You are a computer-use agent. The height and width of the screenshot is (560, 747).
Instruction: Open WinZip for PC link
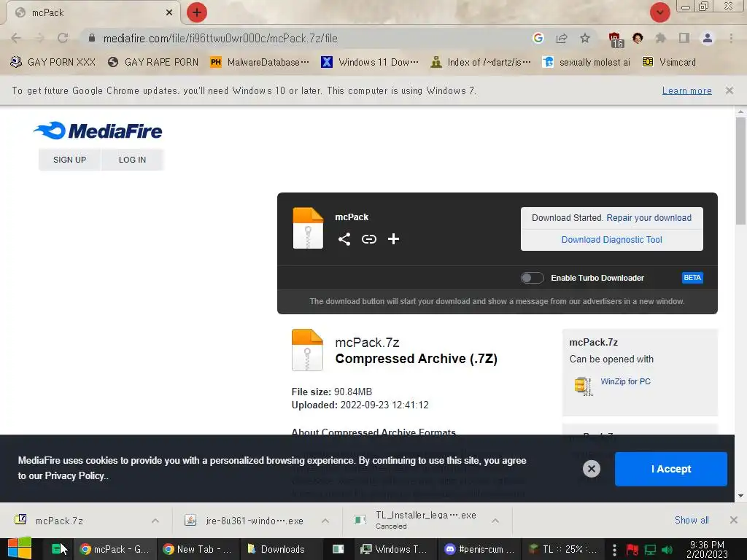coord(625,381)
